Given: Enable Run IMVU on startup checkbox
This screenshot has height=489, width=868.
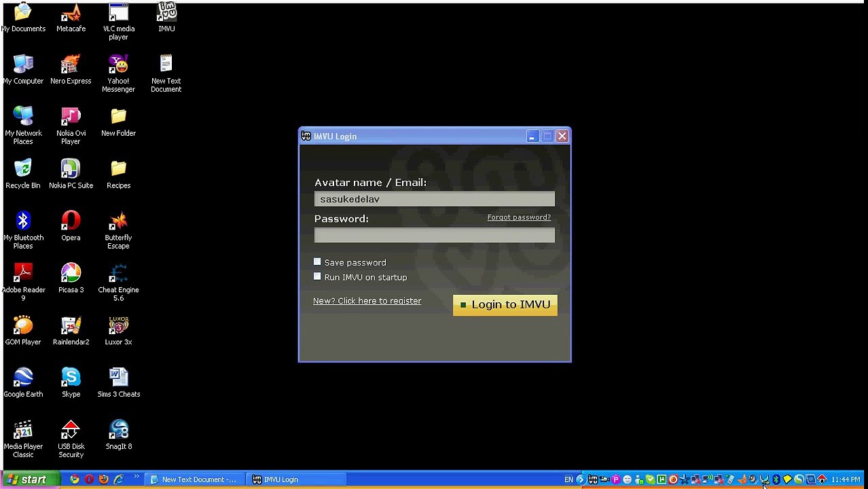Looking at the screenshot, I should pos(317,276).
